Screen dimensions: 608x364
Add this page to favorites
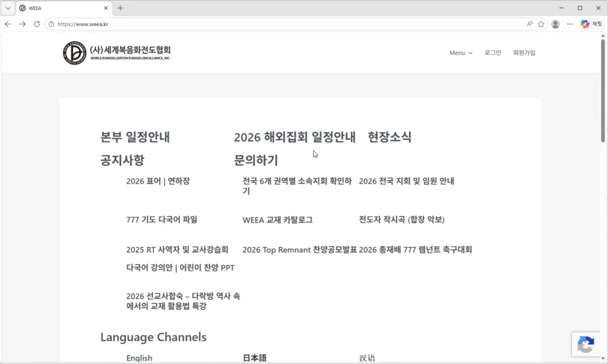tap(541, 24)
